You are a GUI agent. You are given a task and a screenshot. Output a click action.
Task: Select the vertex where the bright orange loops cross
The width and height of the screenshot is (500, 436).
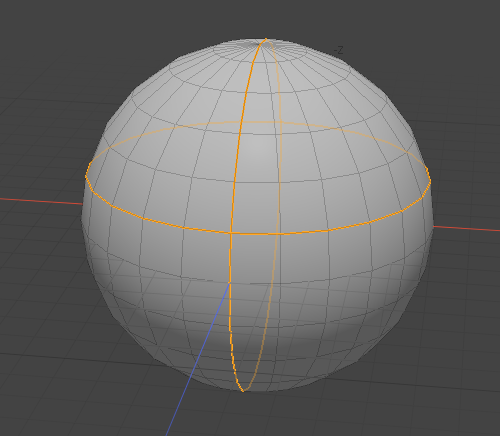(231, 233)
